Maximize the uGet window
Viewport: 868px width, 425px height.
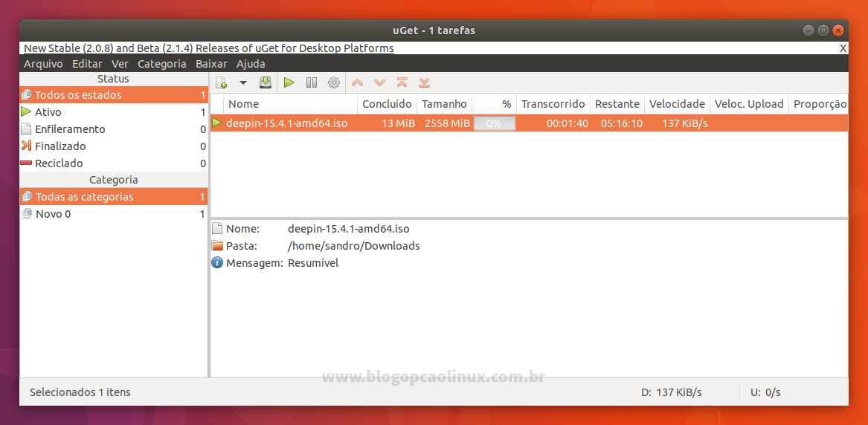coord(823,30)
